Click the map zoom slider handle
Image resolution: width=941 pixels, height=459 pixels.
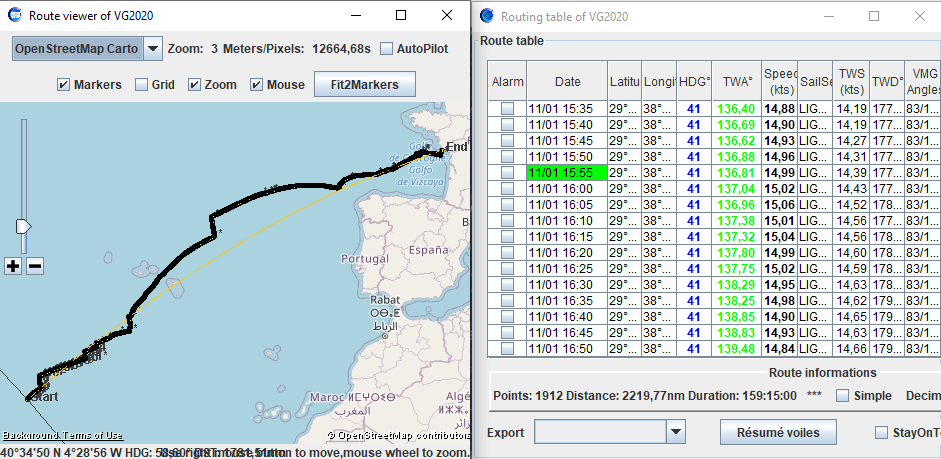(24, 227)
